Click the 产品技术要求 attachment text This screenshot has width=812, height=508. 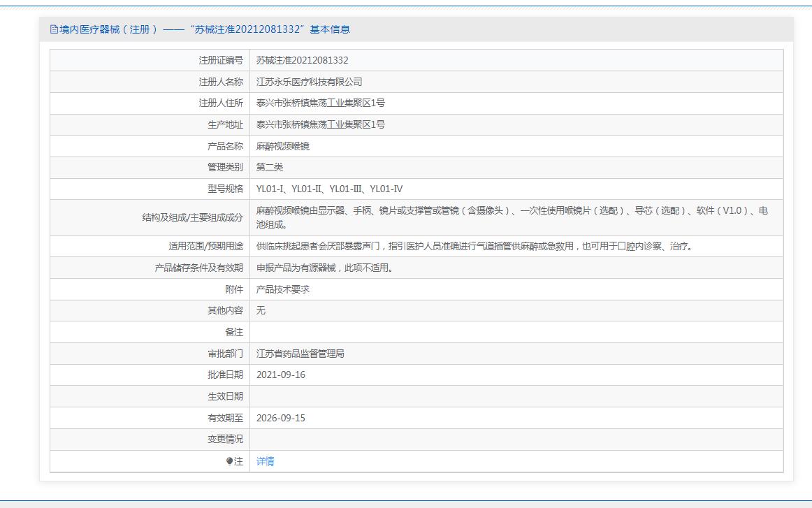tap(282, 289)
